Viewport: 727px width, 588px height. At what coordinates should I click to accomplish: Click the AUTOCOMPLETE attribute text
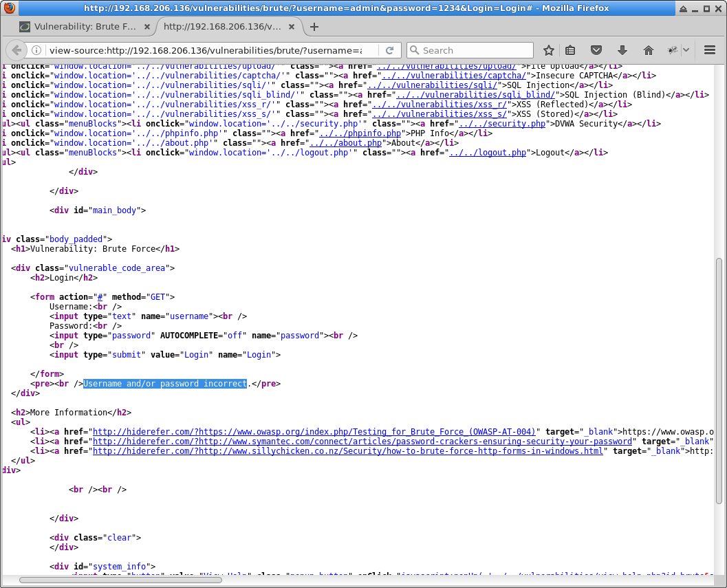[189, 336]
